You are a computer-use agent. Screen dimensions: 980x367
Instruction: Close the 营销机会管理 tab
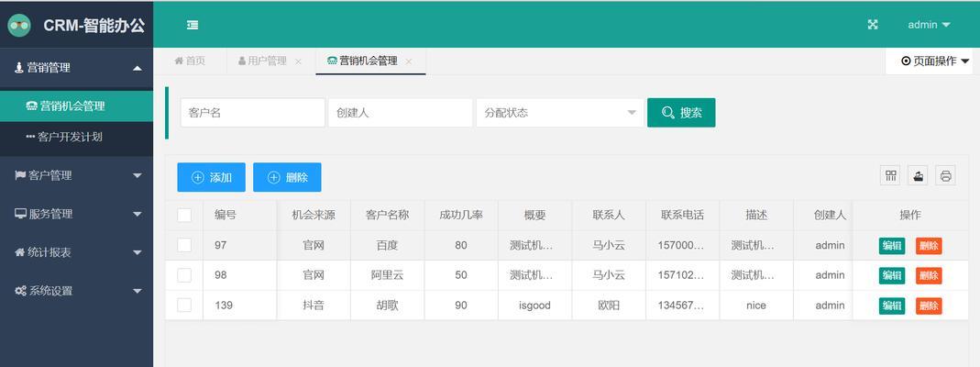click(x=409, y=61)
